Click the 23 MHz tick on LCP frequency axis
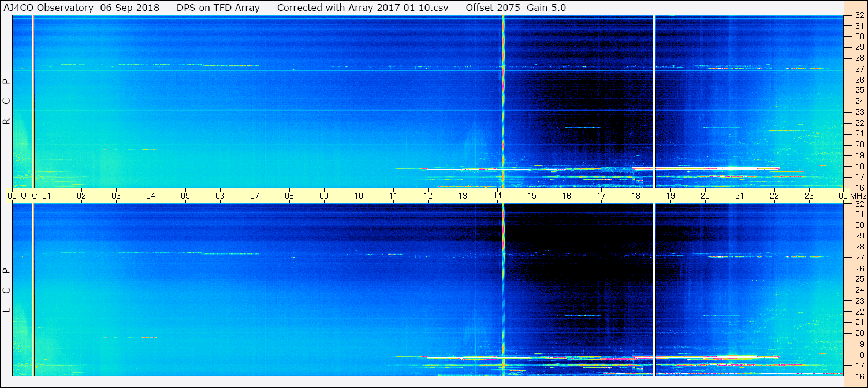Viewport: 868px width, 388px height. [859, 301]
